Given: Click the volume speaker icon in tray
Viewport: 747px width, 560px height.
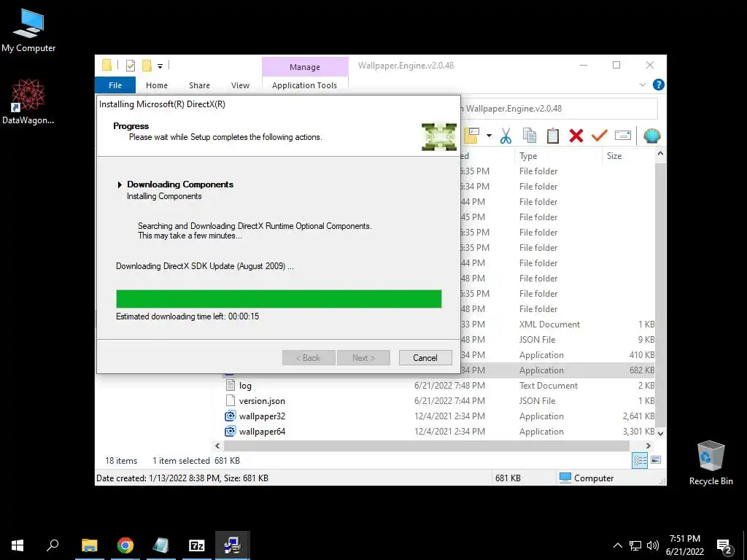Looking at the screenshot, I should [x=653, y=545].
